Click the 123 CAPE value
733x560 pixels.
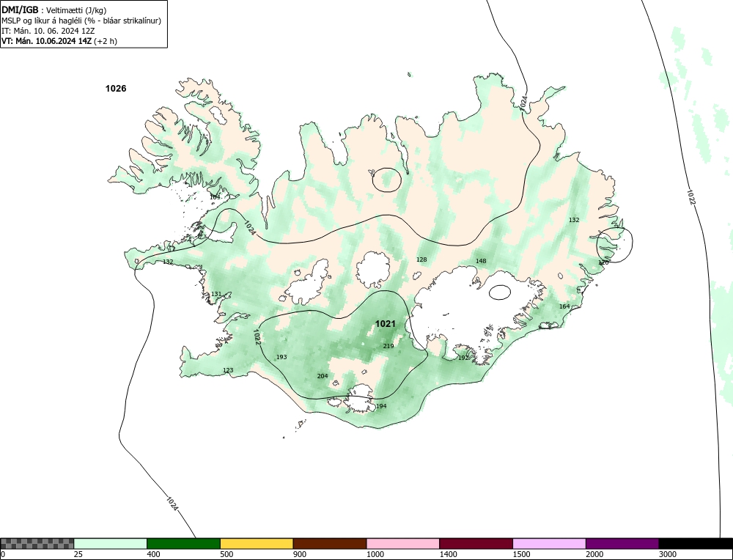(228, 370)
